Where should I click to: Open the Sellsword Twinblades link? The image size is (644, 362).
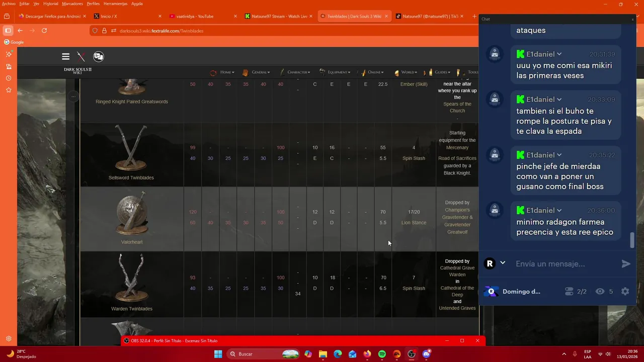coord(131,177)
